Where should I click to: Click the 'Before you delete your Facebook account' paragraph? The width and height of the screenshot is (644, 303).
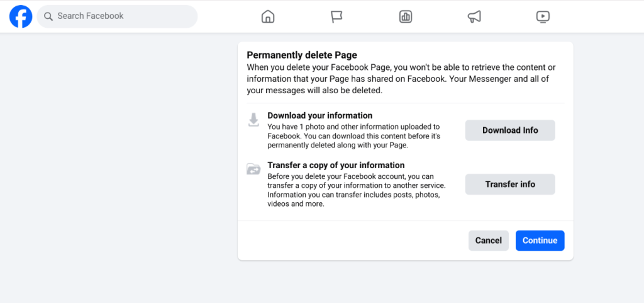pyautogui.click(x=357, y=190)
